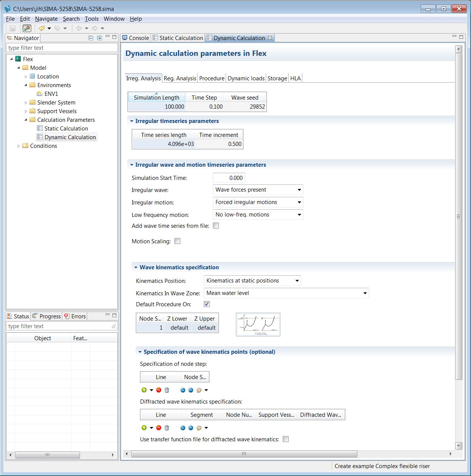This screenshot has height=476, width=471.
Task: Toggle the Motion Scaling checkbox
Action: point(177,241)
